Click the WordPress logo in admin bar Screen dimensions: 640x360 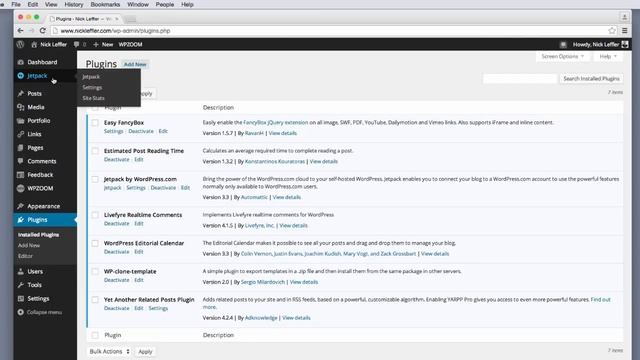20,44
